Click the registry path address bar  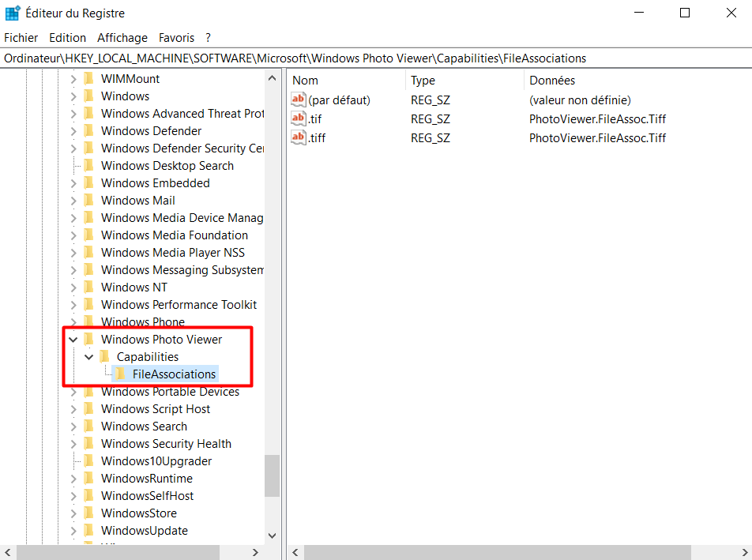click(x=376, y=58)
